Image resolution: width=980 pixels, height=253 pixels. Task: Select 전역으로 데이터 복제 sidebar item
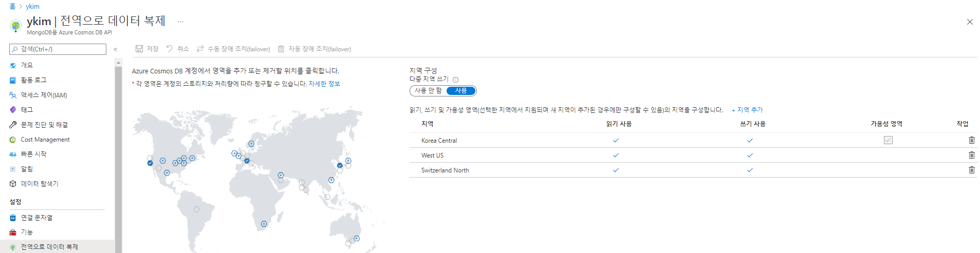[49, 247]
